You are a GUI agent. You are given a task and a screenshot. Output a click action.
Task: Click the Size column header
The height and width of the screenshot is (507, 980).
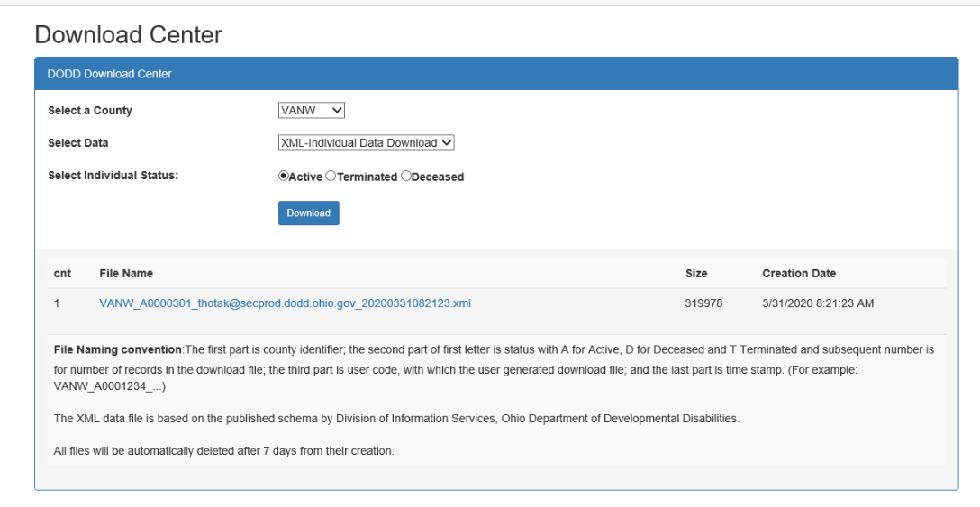point(695,273)
